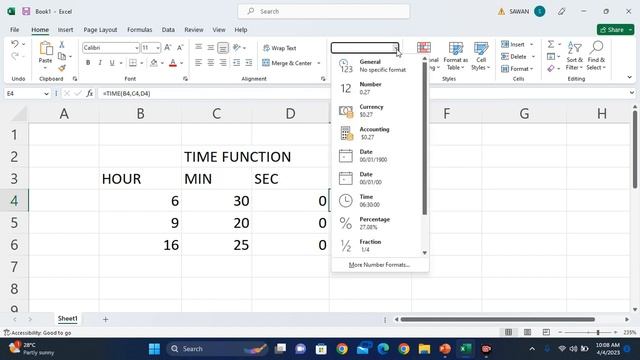This screenshot has height=360, width=640.
Task: Click the Copy icon
Action: (x=62, y=56)
